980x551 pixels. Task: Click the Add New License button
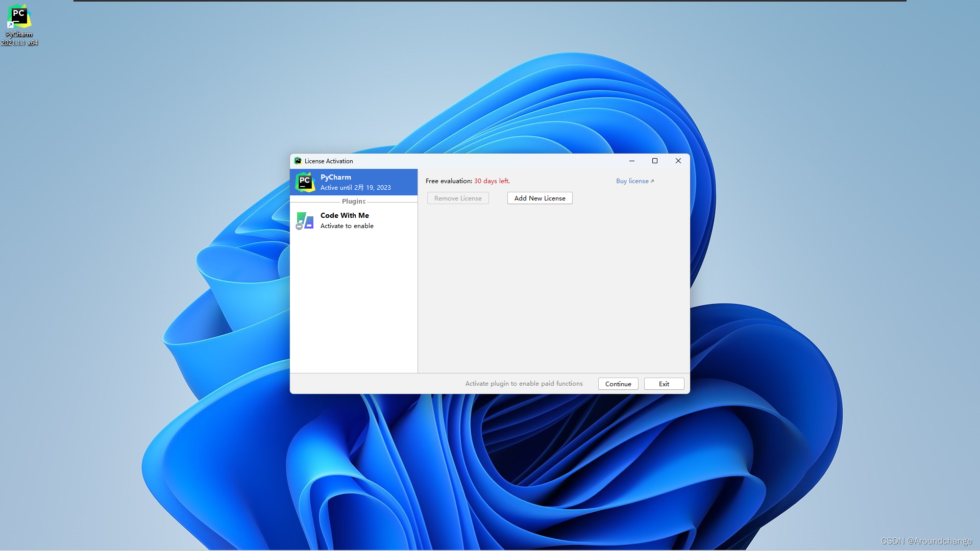click(540, 198)
